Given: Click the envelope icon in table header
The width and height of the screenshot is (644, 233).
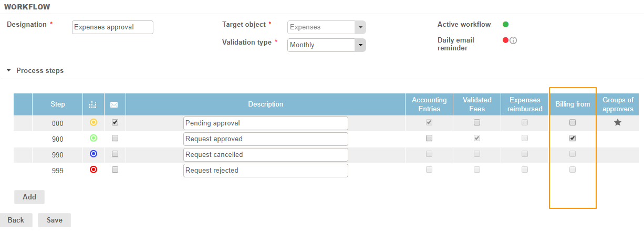Looking at the screenshot, I should coord(114,104).
